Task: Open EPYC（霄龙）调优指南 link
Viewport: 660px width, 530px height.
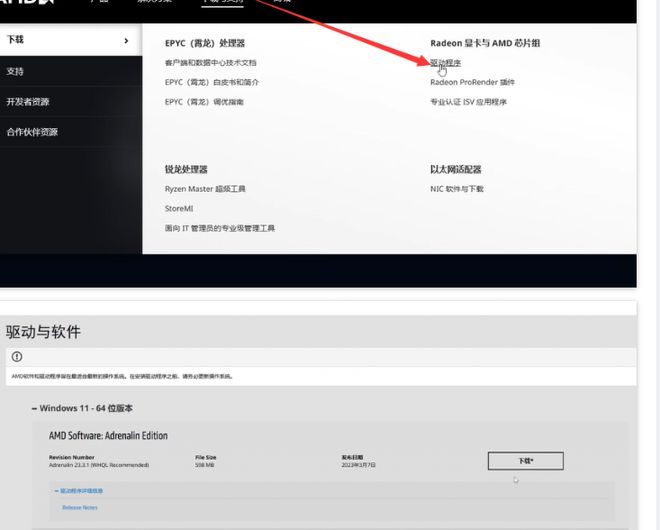Action: coord(204,102)
